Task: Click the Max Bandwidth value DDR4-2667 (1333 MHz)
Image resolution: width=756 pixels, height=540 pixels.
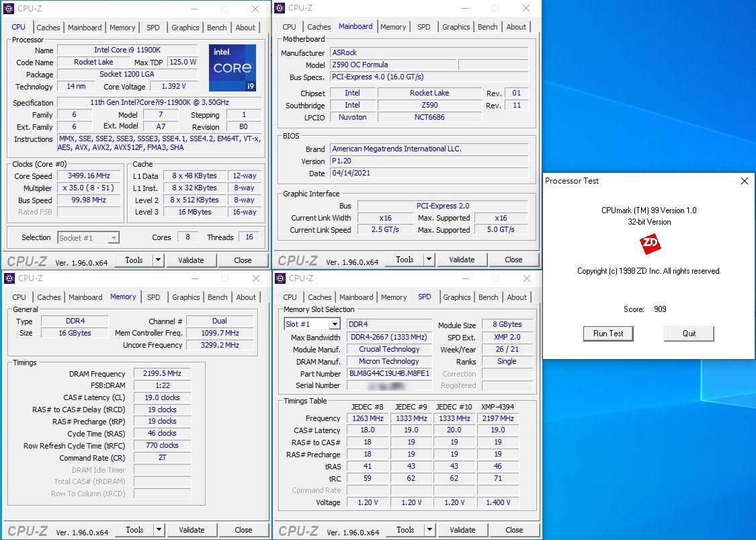Action: click(389, 338)
